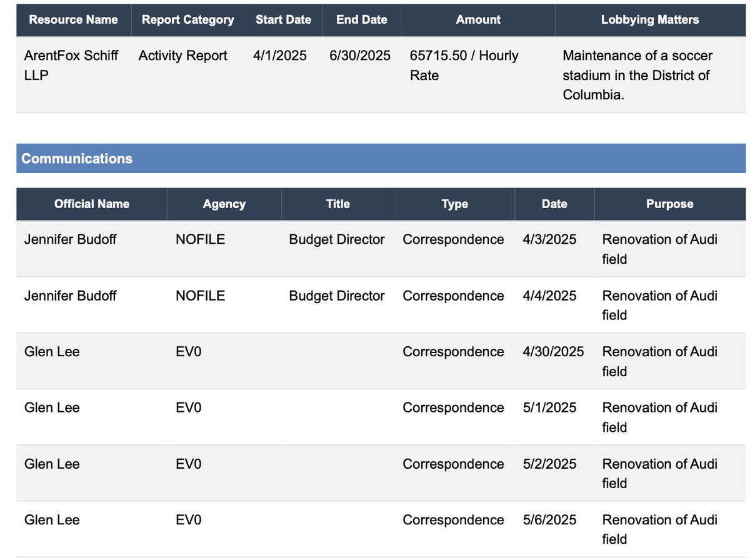Click Renovation of Audi field for 4/30/2025
The width and height of the screenshot is (750, 560).
659,361
